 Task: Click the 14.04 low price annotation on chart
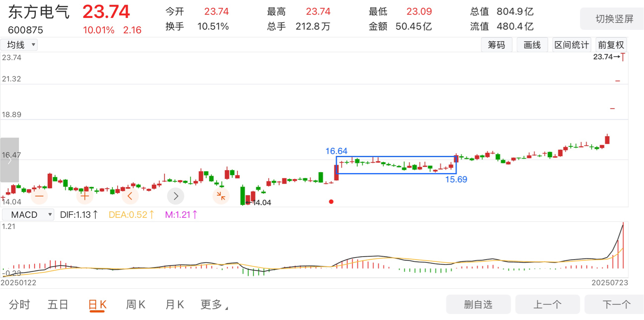tap(258, 203)
